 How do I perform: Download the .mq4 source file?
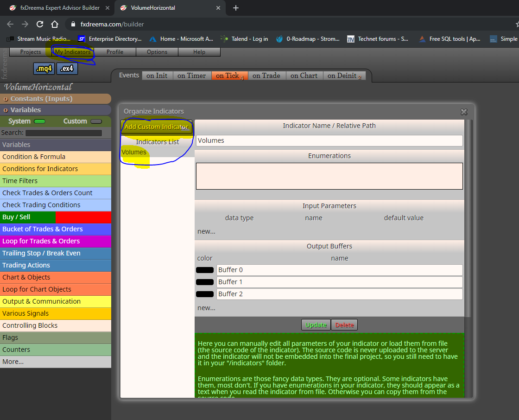click(44, 69)
